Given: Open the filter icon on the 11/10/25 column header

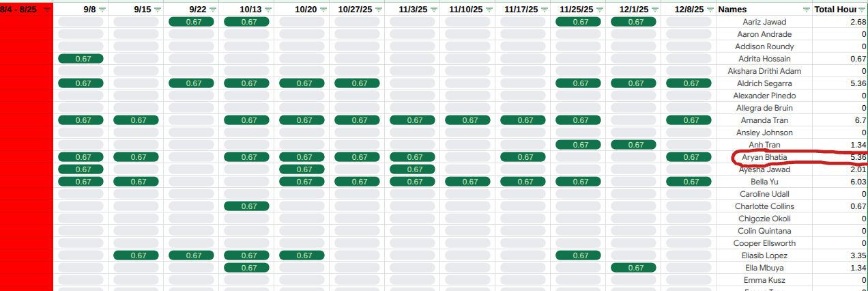Looking at the screenshot, I should point(489,10).
